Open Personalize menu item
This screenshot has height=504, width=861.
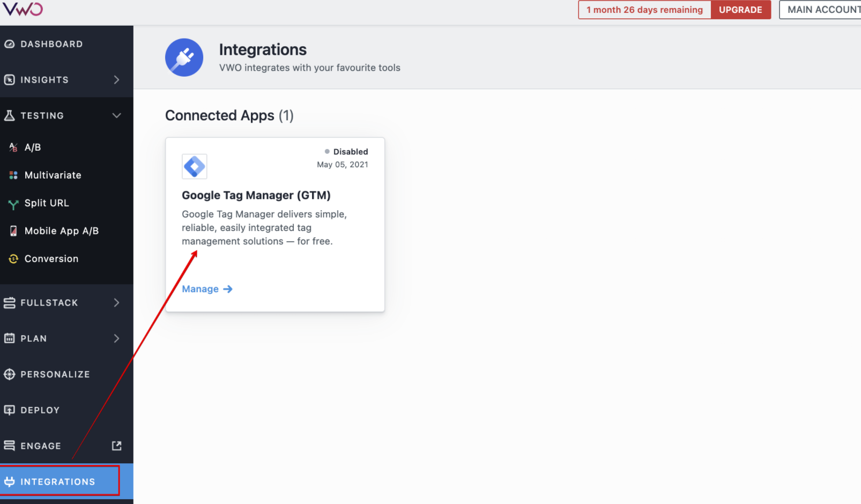(x=66, y=374)
